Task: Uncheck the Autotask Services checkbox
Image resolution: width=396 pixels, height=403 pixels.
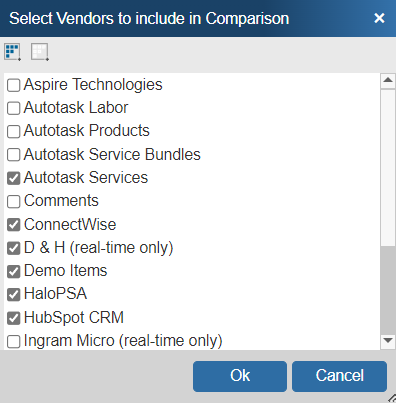Action: (14, 178)
